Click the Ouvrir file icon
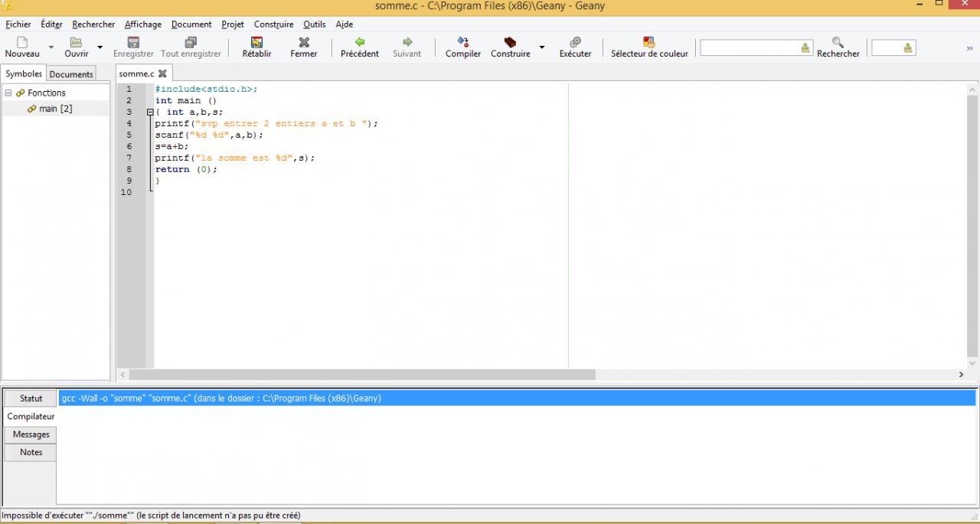Screen dimensions: 980x524 (76, 43)
